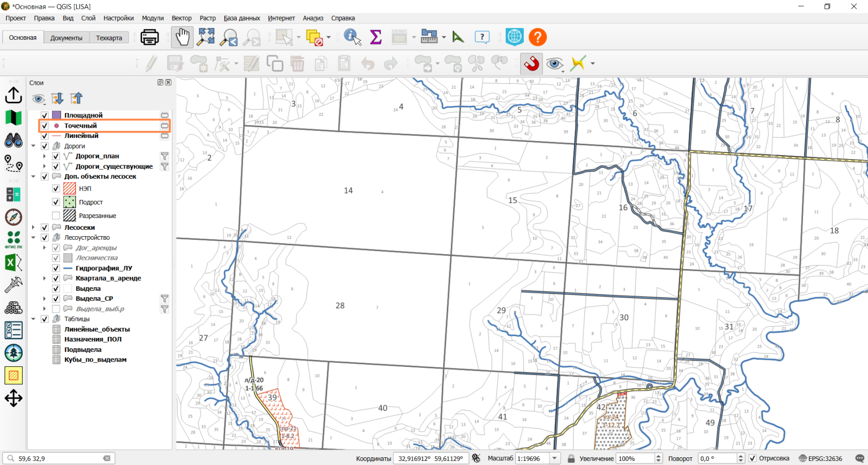This screenshot has width=868, height=465.
Task: Click the EPSG:32636 projection button
Action: [x=820, y=458]
